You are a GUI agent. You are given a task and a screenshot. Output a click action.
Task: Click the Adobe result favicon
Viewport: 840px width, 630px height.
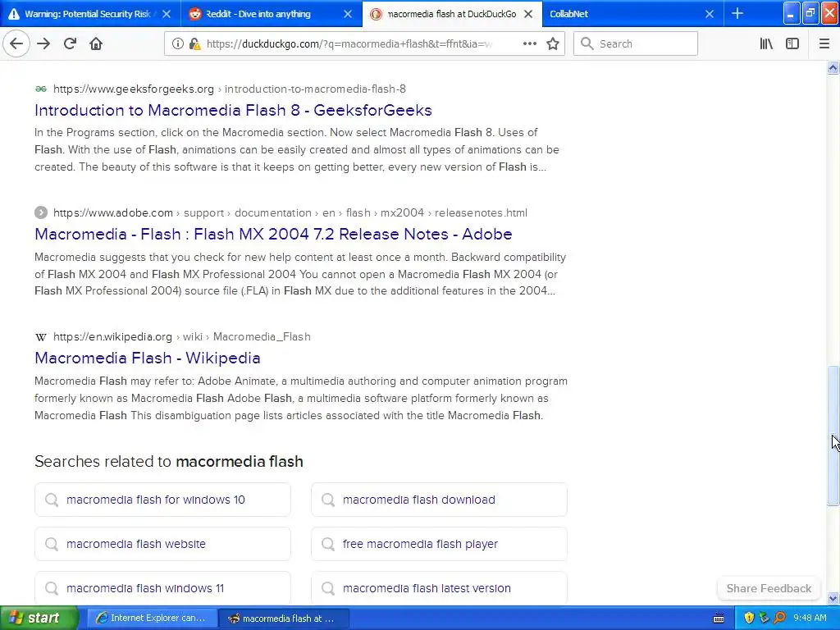(x=41, y=212)
